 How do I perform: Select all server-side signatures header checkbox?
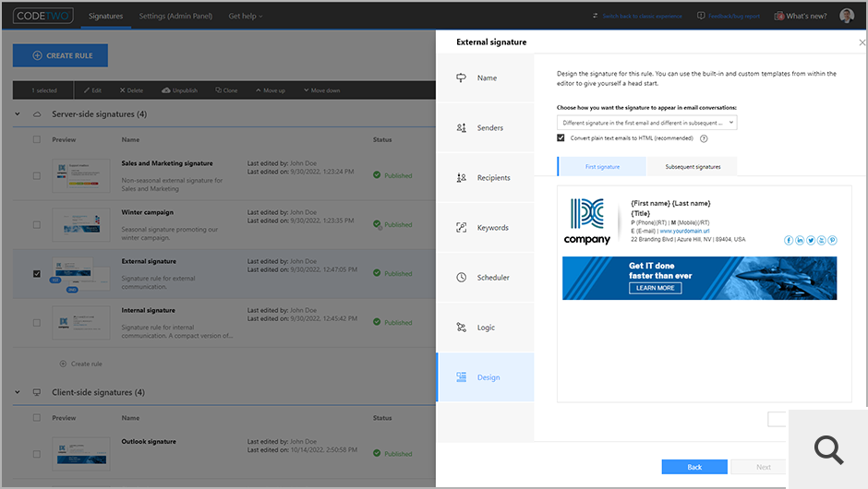[x=37, y=139]
